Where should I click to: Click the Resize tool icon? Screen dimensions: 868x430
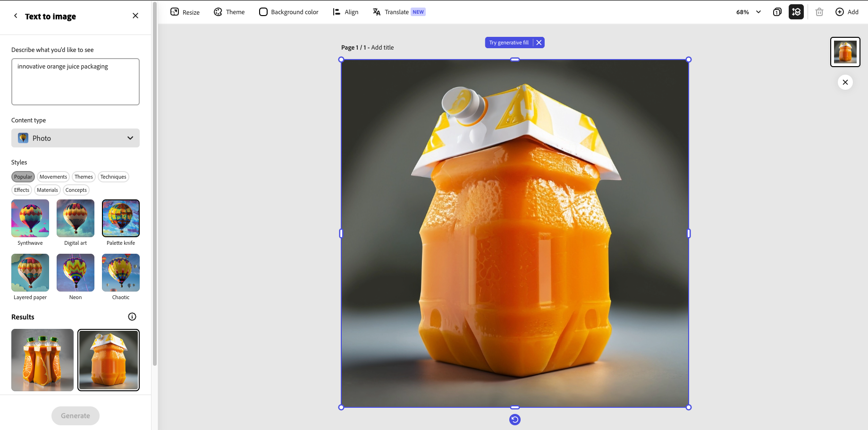(175, 12)
